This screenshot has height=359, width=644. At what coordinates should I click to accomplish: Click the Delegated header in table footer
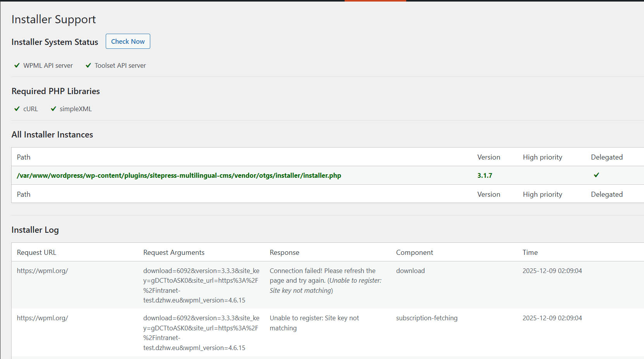point(606,194)
